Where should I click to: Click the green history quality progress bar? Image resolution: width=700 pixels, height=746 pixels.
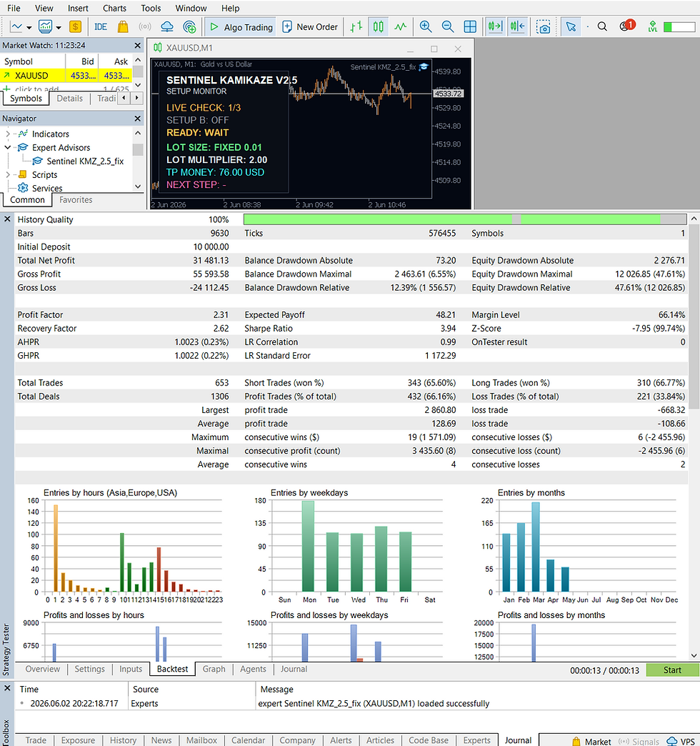464,219
